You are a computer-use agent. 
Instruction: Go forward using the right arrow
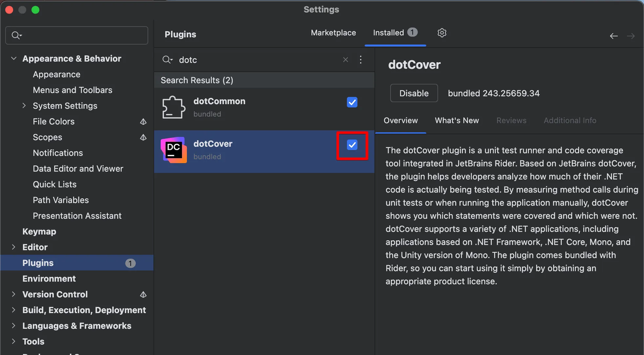click(x=631, y=36)
